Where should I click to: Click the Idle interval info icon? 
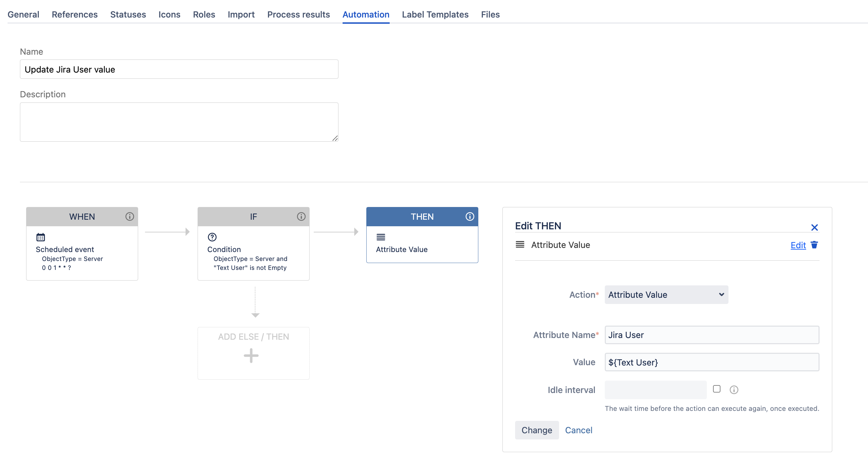[734, 390]
